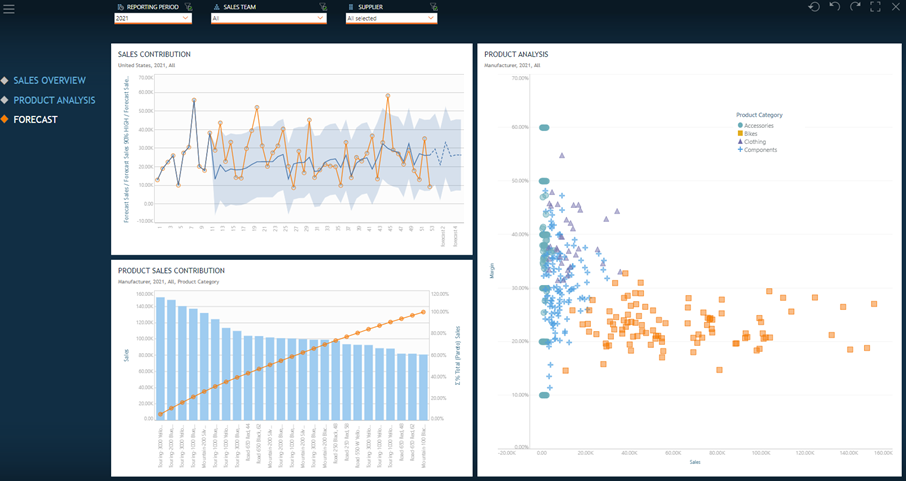Select the rightmost Bikes square in scatter

pyautogui.click(x=874, y=304)
